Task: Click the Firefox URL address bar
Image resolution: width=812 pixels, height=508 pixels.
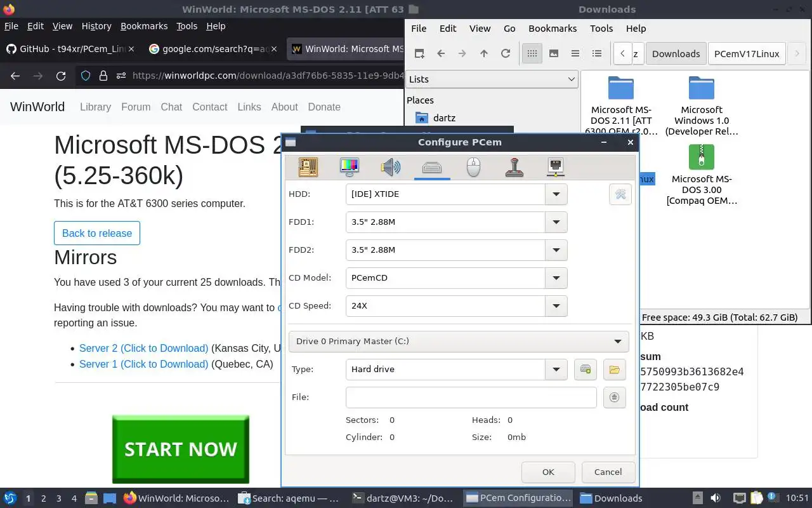Action: point(266,76)
